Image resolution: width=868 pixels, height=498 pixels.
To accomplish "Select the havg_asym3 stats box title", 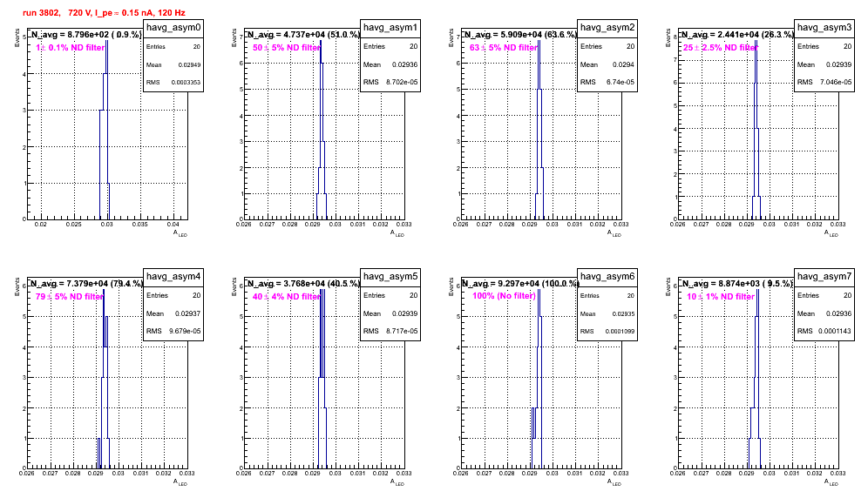I will pos(824,27).
